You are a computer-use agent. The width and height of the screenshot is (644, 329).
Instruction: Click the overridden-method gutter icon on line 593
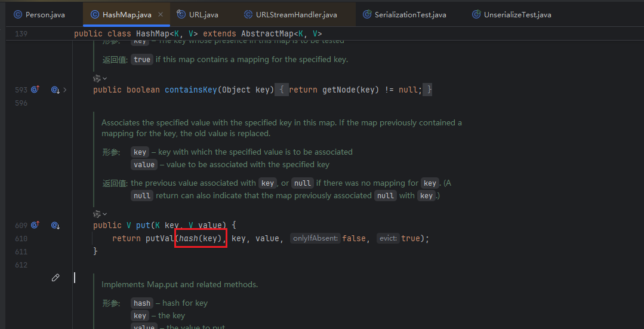55,90
